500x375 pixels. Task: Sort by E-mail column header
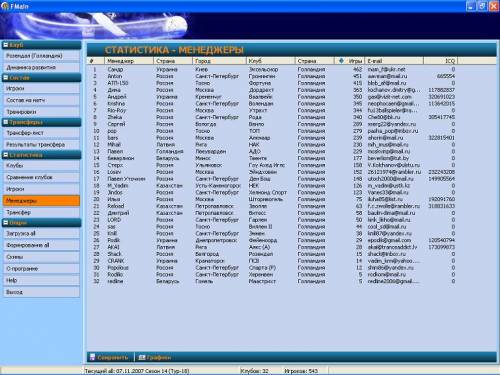point(394,61)
